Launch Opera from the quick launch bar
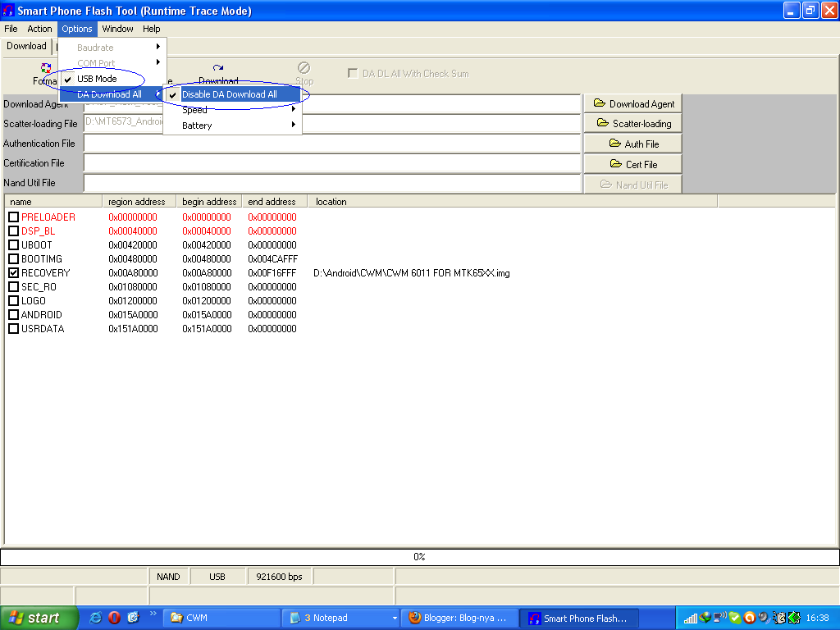This screenshot has height=630, width=840. 114,618
